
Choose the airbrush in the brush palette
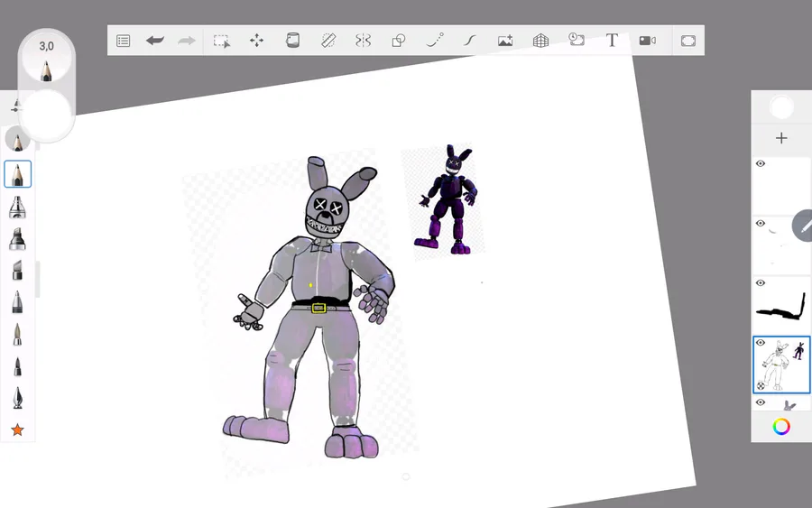point(18,208)
